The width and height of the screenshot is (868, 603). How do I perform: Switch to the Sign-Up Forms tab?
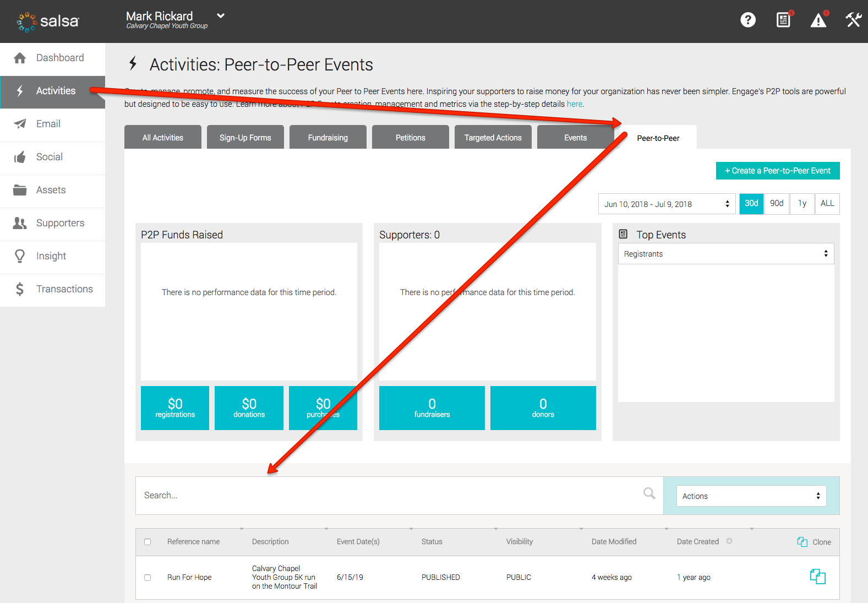[245, 137]
